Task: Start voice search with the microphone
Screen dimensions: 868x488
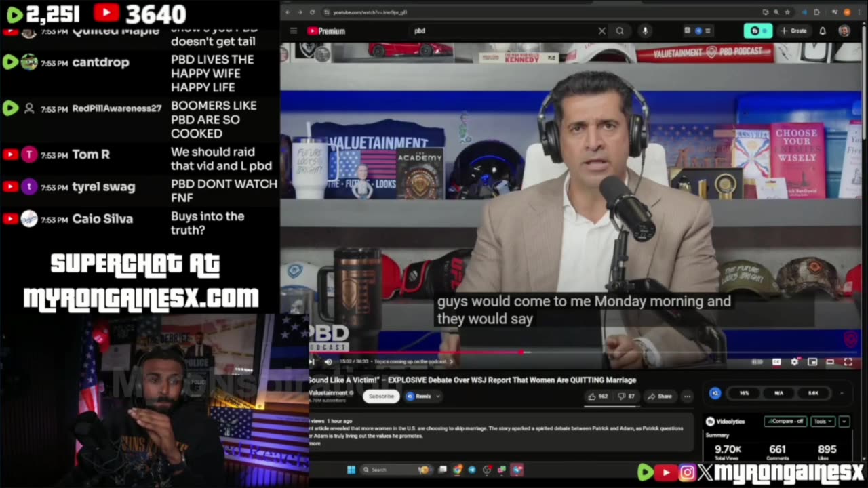Action: (x=645, y=30)
